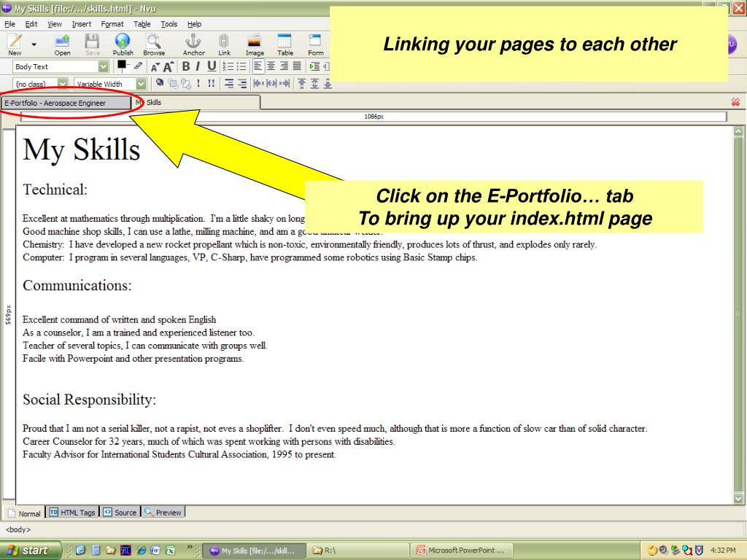The height and width of the screenshot is (560, 747).
Task: Open the Table menu
Action: pyautogui.click(x=142, y=24)
